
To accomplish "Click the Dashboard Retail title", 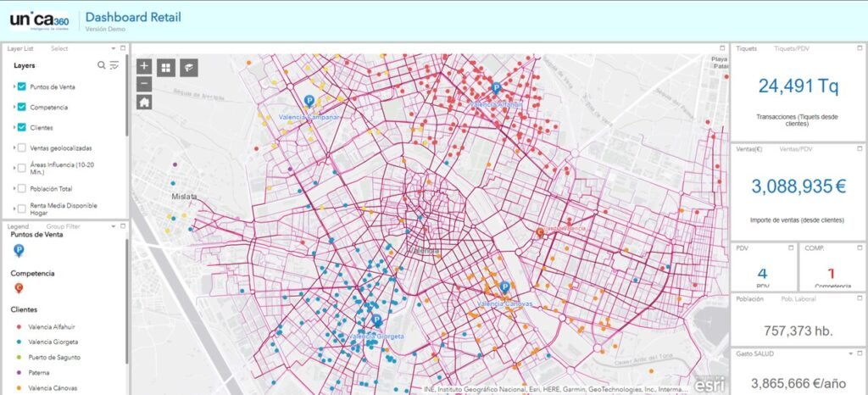I will pos(133,17).
